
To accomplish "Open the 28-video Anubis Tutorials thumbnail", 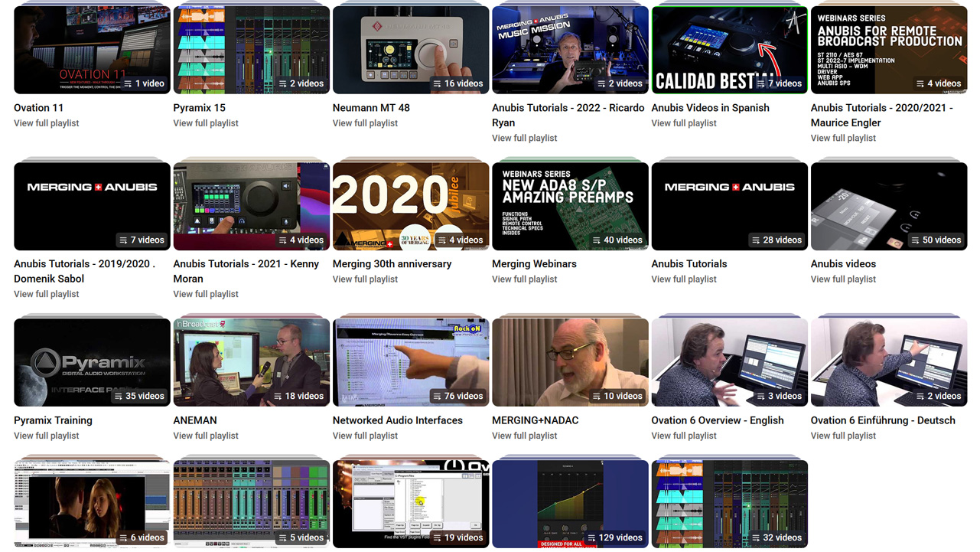I will click(x=730, y=206).
